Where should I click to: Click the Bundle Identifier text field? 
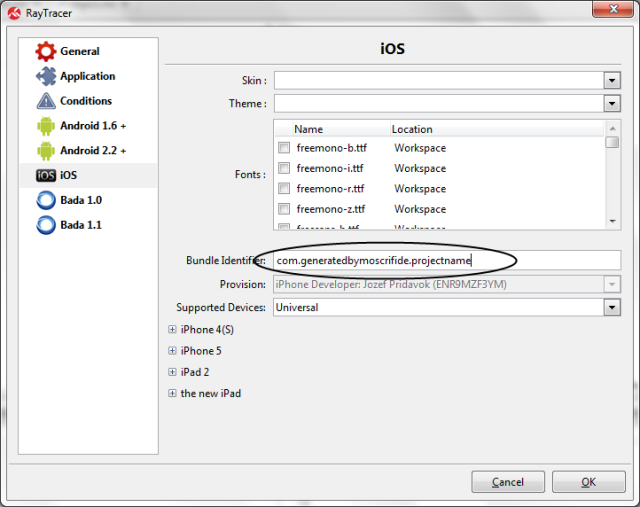[x=447, y=260]
